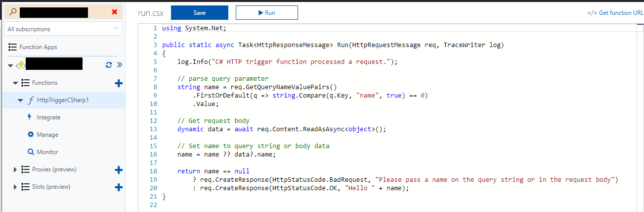This screenshot has height=212, width=644.
Task: Click the run.csx file name label
Action: (151, 13)
